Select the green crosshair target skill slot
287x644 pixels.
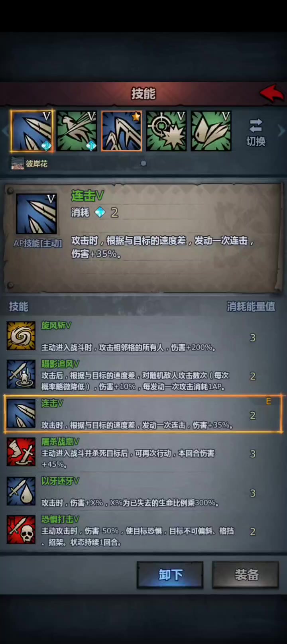click(x=166, y=131)
